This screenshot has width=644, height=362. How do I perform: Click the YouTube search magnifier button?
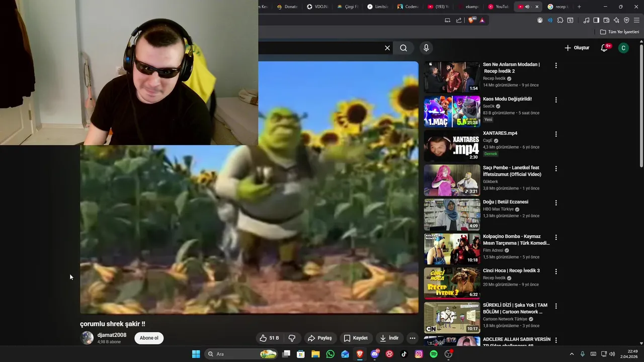pyautogui.click(x=404, y=48)
